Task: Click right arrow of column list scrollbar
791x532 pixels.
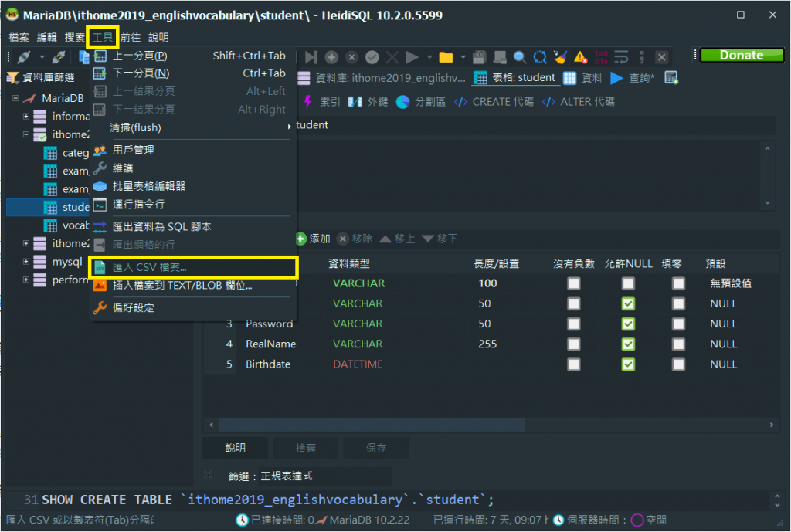Action: coord(772,425)
